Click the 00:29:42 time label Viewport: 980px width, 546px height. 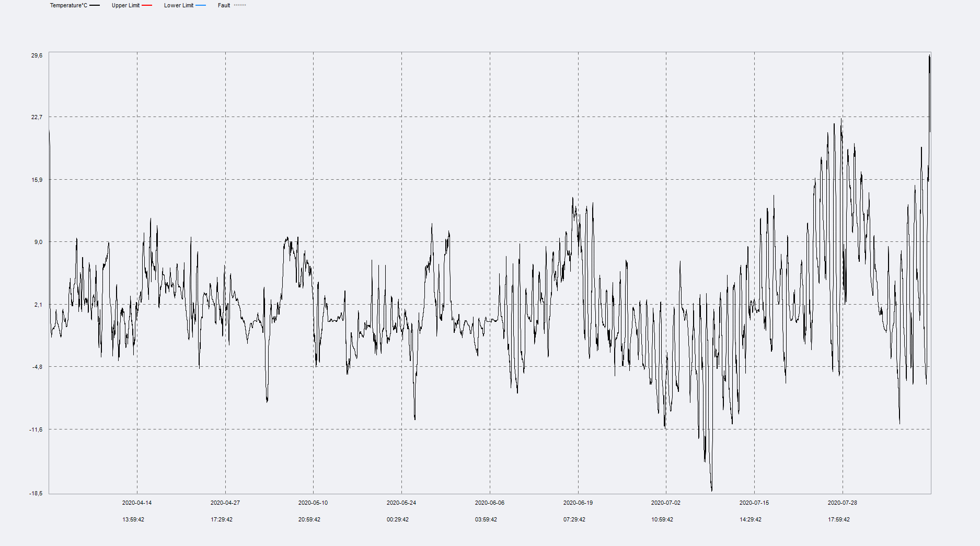pyautogui.click(x=398, y=519)
